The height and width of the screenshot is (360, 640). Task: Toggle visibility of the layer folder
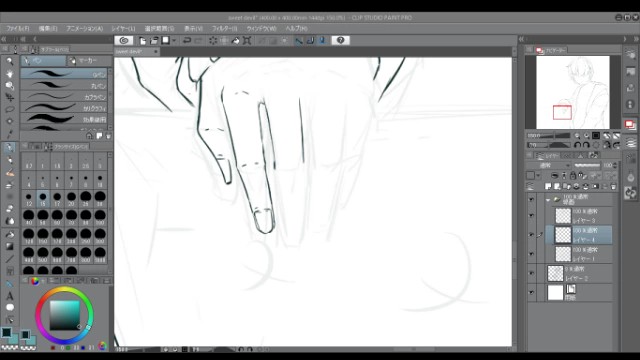pos(531,200)
